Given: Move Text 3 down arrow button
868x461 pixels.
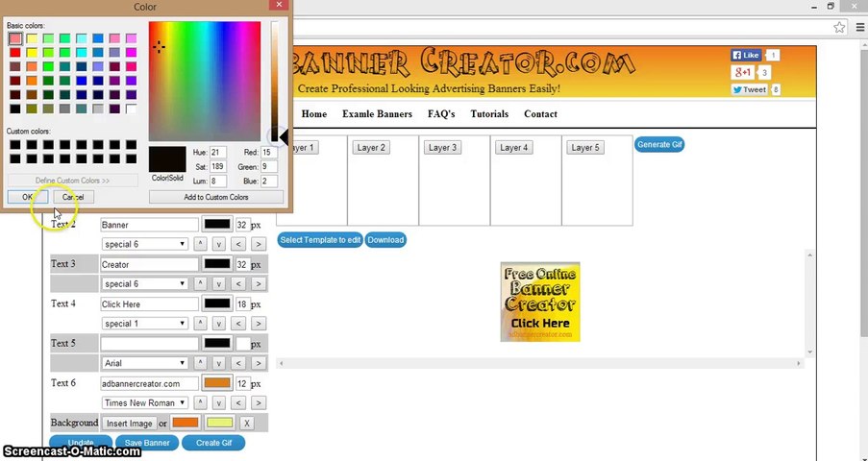Looking at the screenshot, I should 218,284.
